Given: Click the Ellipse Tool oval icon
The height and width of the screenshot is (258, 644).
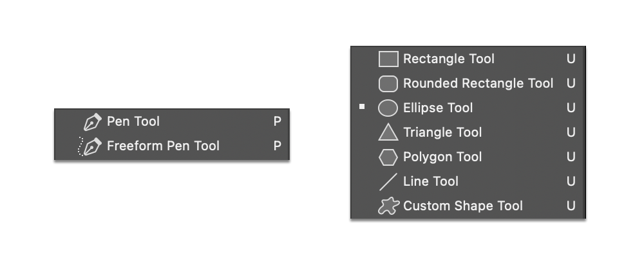Looking at the screenshot, I should (x=388, y=108).
